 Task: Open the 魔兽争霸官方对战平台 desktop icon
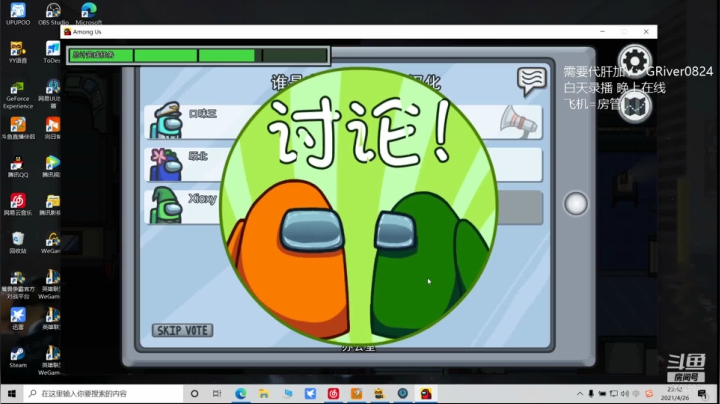(x=18, y=285)
